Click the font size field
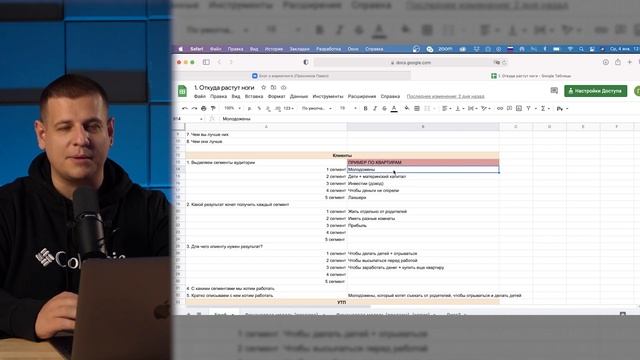640x360 pixels. coord(343,109)
